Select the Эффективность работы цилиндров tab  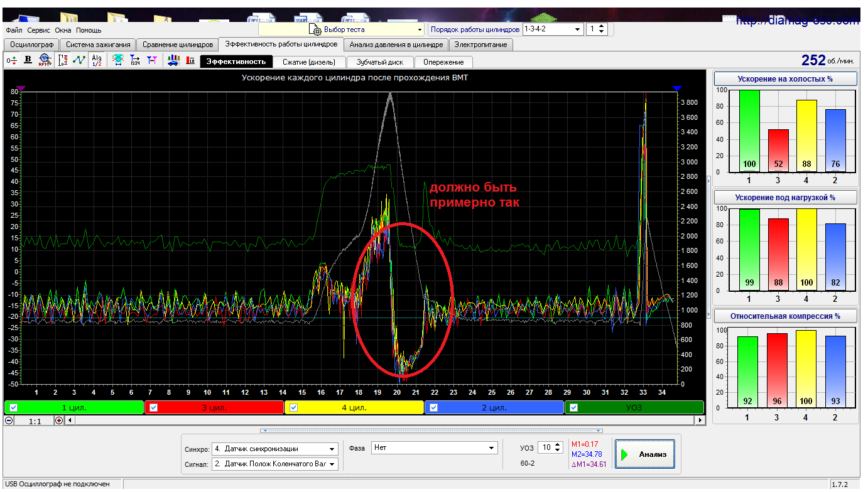point(281,44)
